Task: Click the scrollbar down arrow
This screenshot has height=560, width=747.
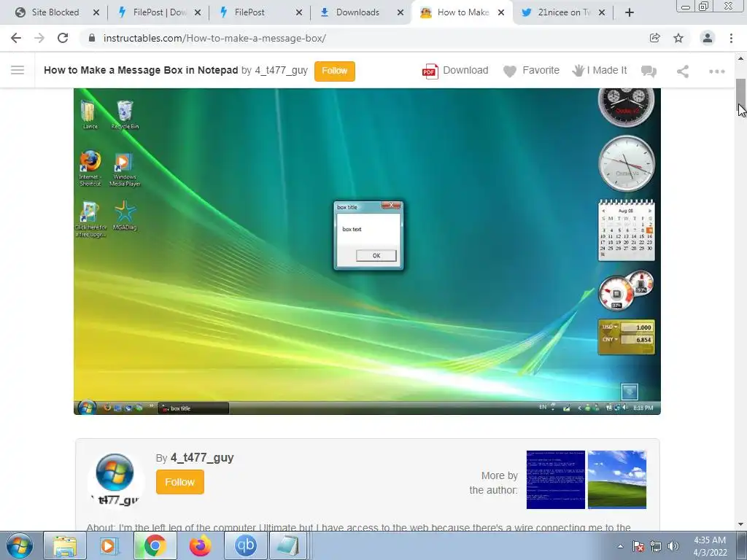Action: click(741, 524)
